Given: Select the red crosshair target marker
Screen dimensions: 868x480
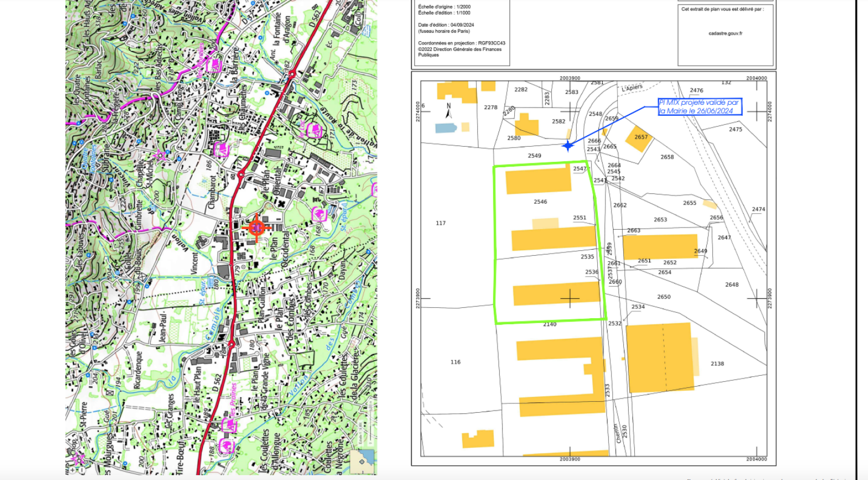Looking at the screenshot, I should pyautogui.click(x=257, y=228).
